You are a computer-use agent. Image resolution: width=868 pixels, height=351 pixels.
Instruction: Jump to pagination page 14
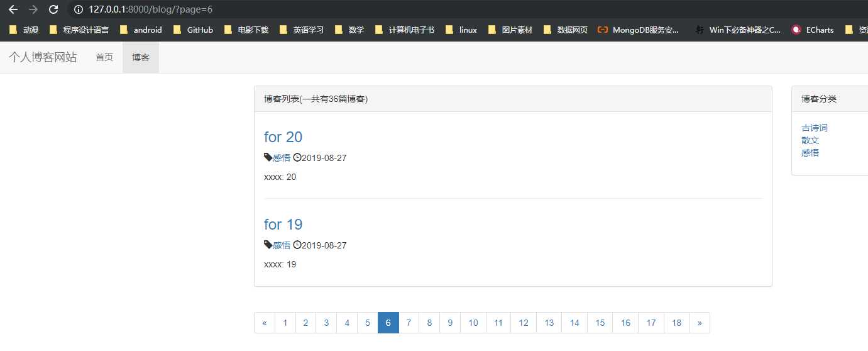[x=574, y=323]
